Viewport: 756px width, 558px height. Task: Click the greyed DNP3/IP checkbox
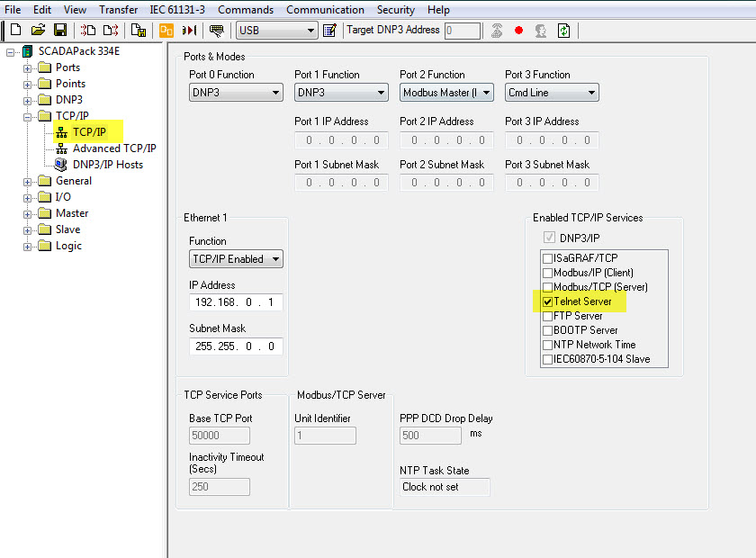pyautogui.click(x=549, y=238)
